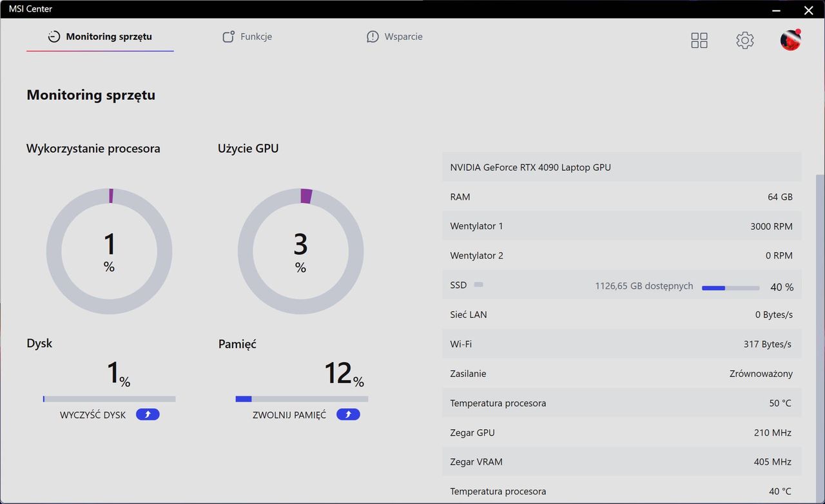Click the Dysk usage bar
825x504 pixels.
109,399
